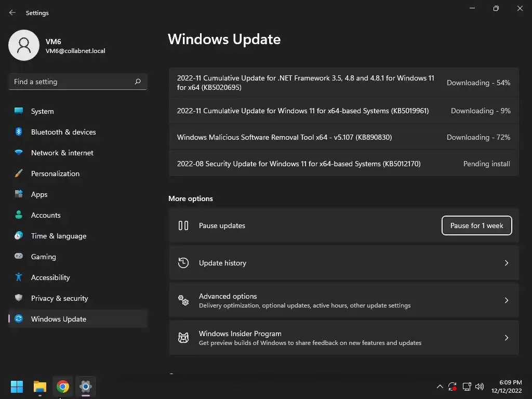
Task: Click the Downloading - 54% status
Action: click(478, 83)
